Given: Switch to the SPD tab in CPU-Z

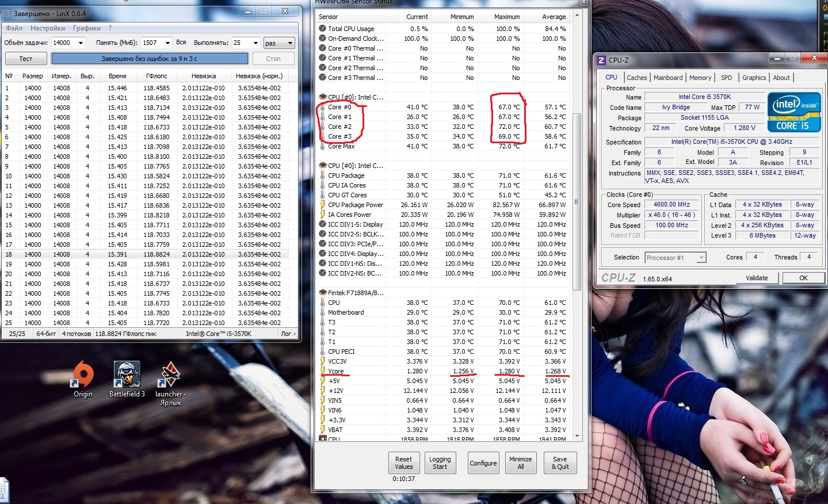Looking at the screenshot, I should (x=727, y=78).
